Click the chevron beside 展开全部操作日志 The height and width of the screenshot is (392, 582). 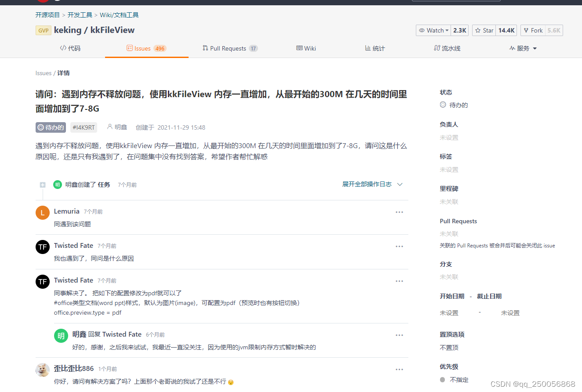coord(400,185)
